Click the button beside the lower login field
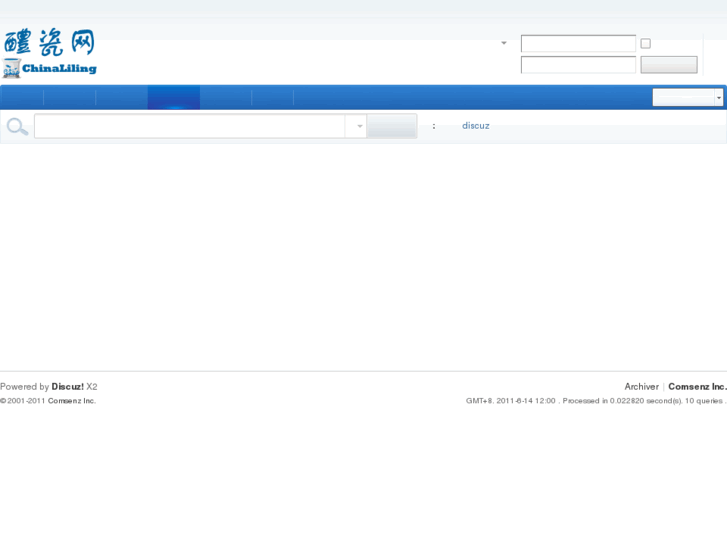The height and width of the screenshot is (545, 727). (669, 65)
